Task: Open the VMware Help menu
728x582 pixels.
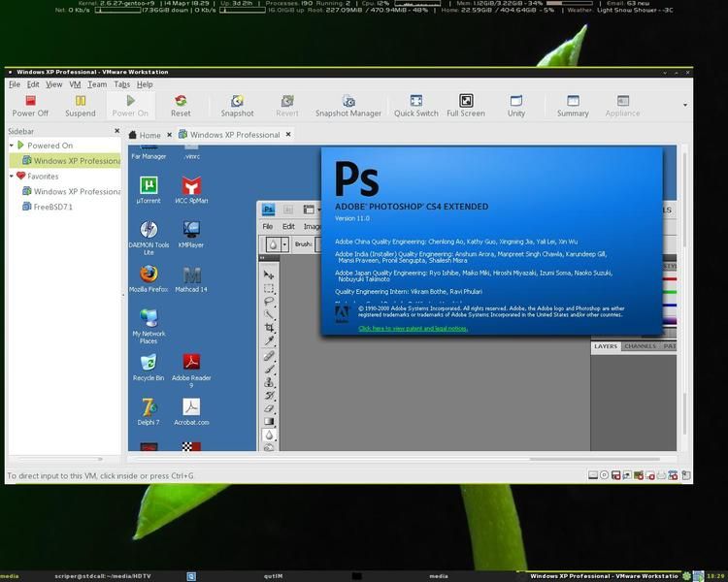Action: pos(145,84)
